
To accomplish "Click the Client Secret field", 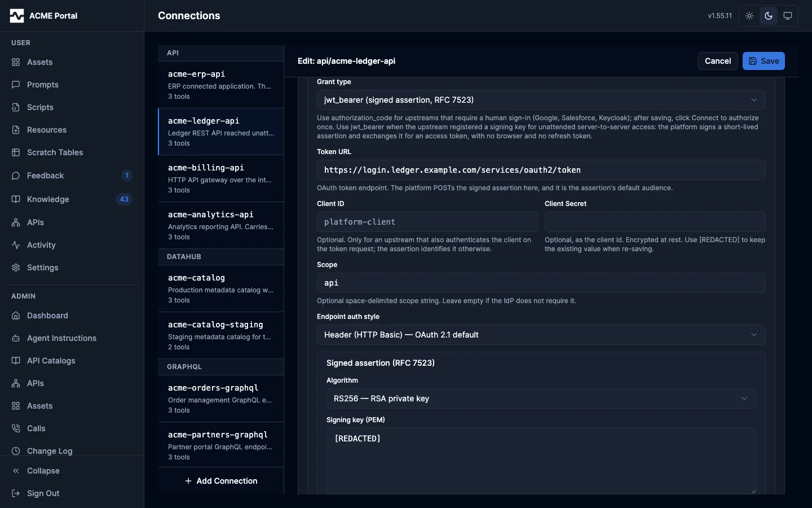I will point(655,222).
